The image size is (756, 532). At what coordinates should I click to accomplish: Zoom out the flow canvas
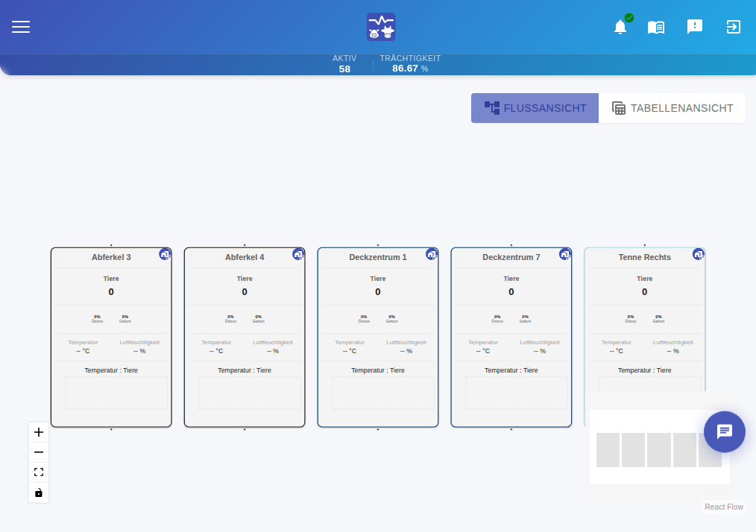[x=39, y=452]
